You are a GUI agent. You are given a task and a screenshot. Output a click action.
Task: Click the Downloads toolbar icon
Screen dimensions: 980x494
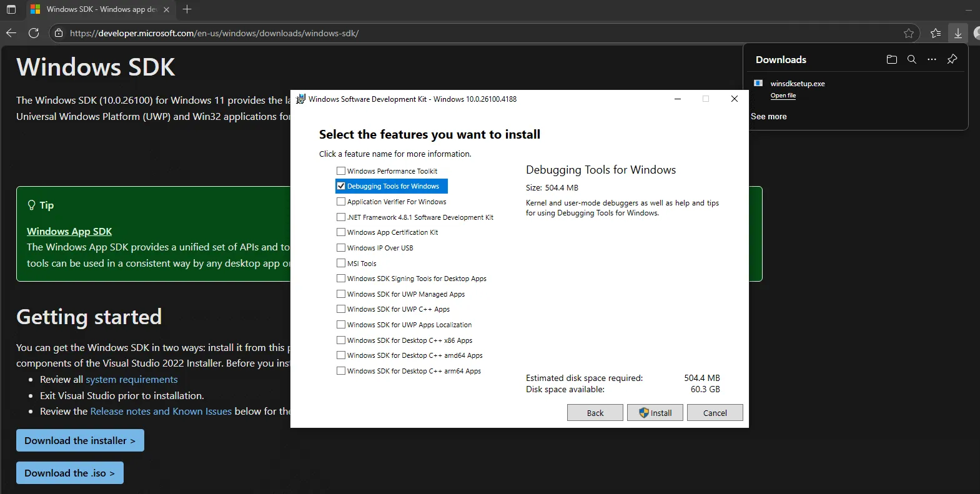(x=958, y=33)
